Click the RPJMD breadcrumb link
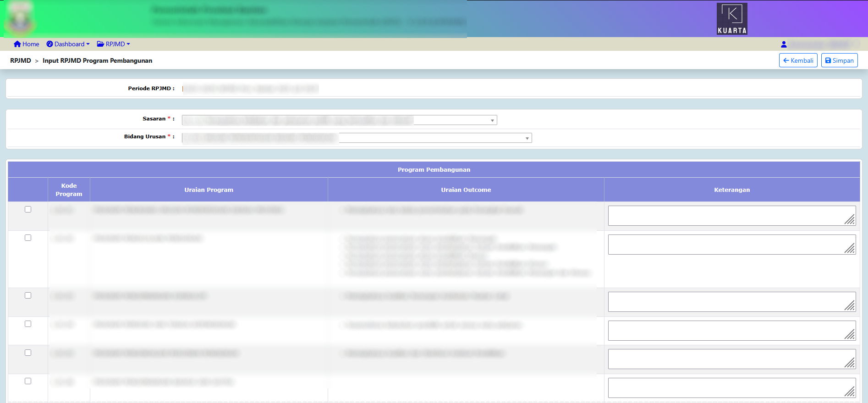The width and height of the screenshot is (868, 403). 21,60
